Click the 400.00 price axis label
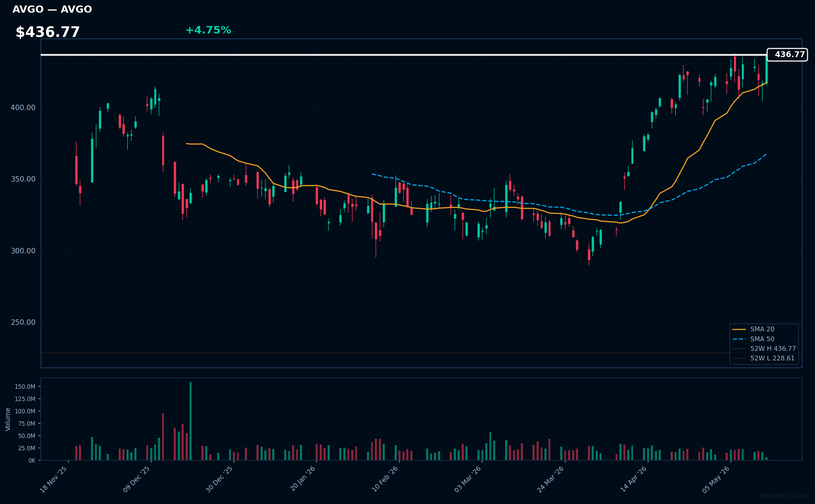815x504 pixels. click(23, 108)
